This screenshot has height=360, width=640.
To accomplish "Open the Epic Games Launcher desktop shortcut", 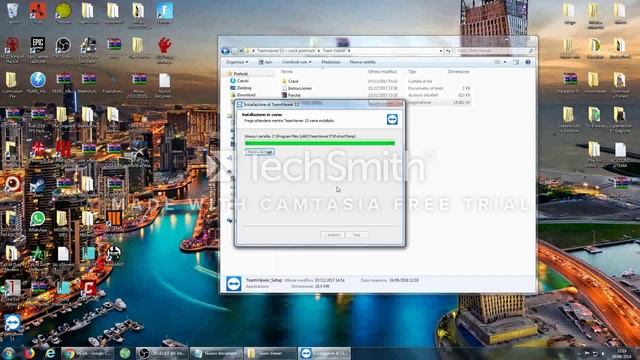I will [38, 48].
